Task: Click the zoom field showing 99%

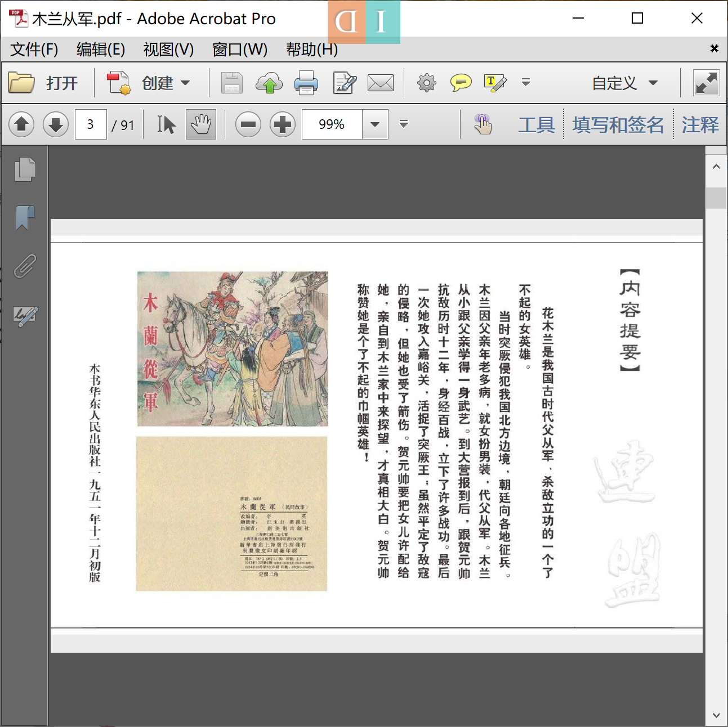Action: coord(332,124)
